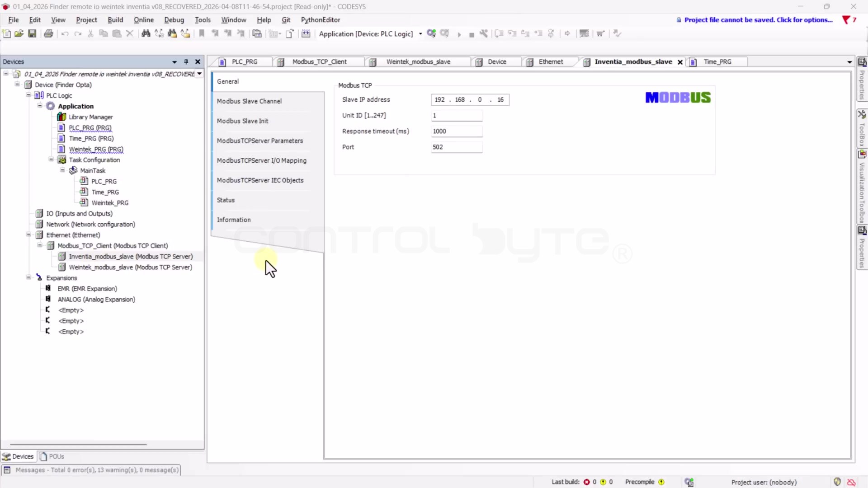Click the Precompile status indicator icon
The width and height of the screenshot is (868, 488).
[661, 482]
